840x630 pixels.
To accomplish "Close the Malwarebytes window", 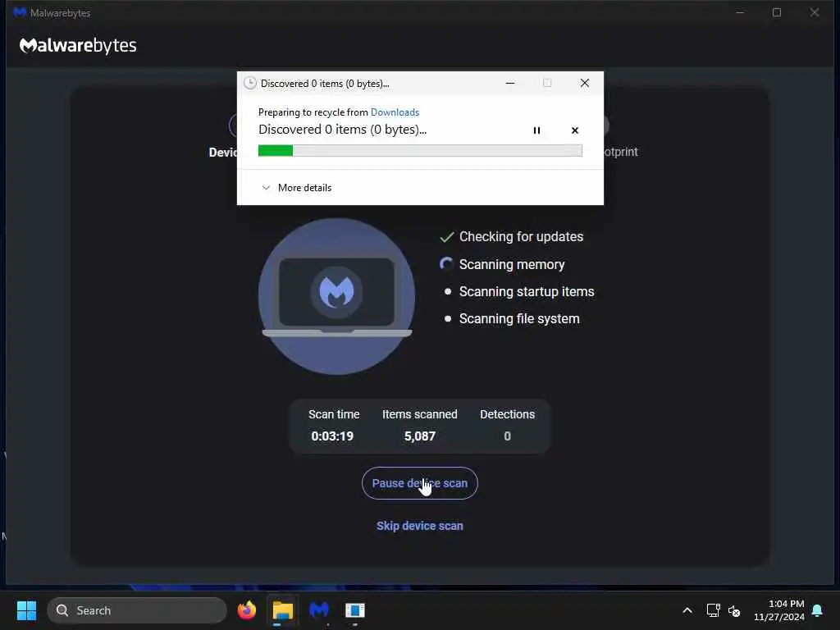I will [x=815, y=12].
